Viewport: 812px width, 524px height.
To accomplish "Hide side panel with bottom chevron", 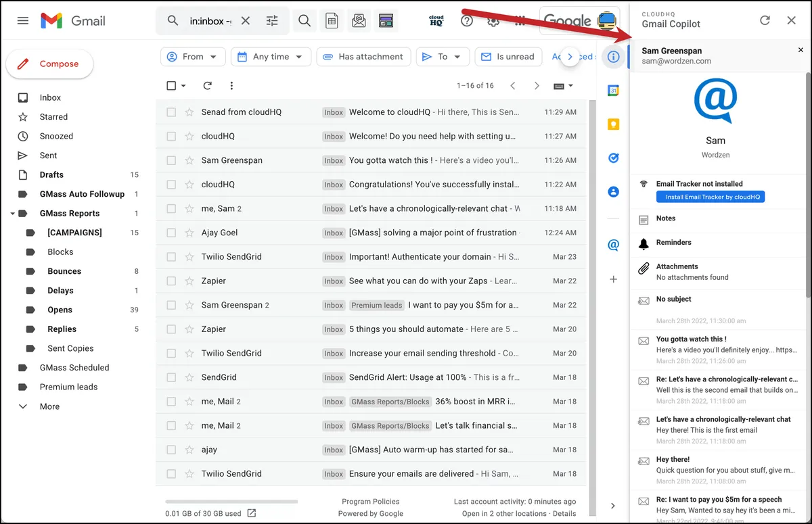I will [613, 506].
